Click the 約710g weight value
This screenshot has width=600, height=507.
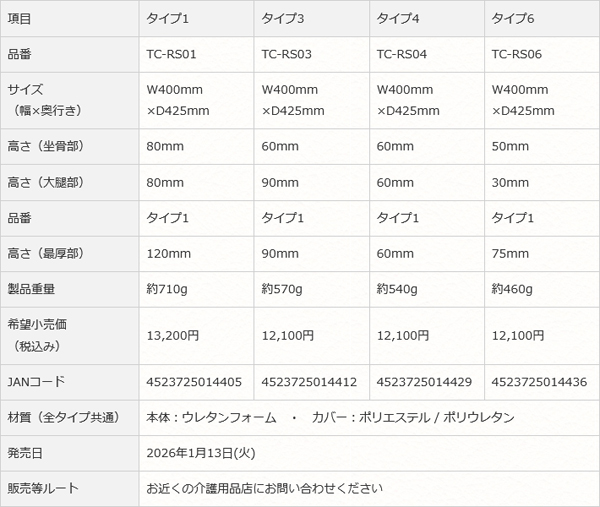[x=166, y=289]
